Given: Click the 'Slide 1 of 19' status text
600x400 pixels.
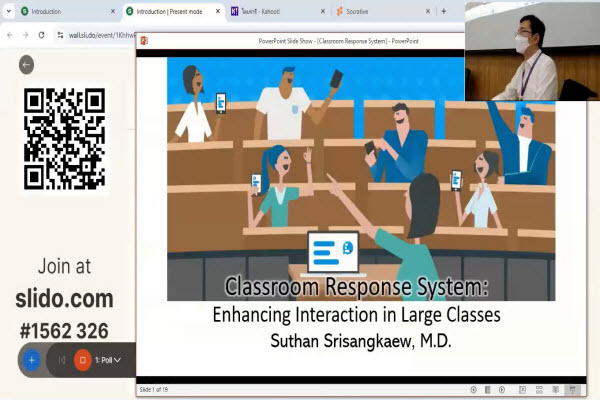Looking at the screenshot, I should pyautogui.click(x=154, y=390).
